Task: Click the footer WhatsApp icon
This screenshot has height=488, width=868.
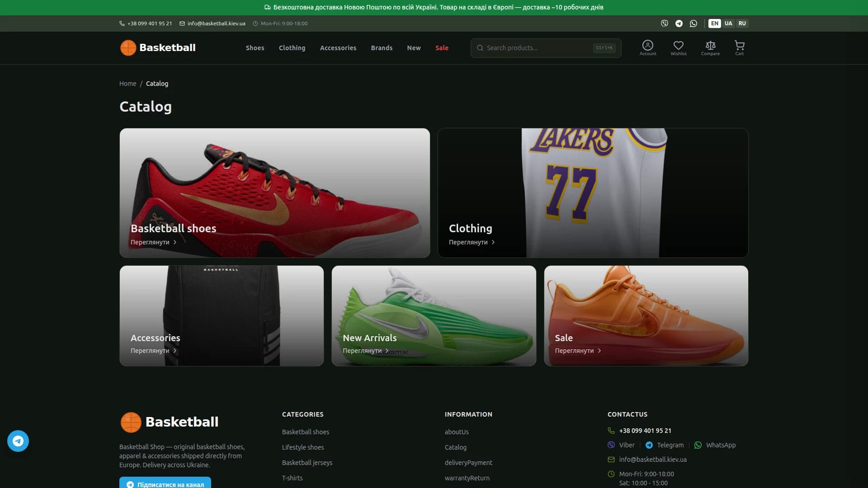Action: coord(698,445)
